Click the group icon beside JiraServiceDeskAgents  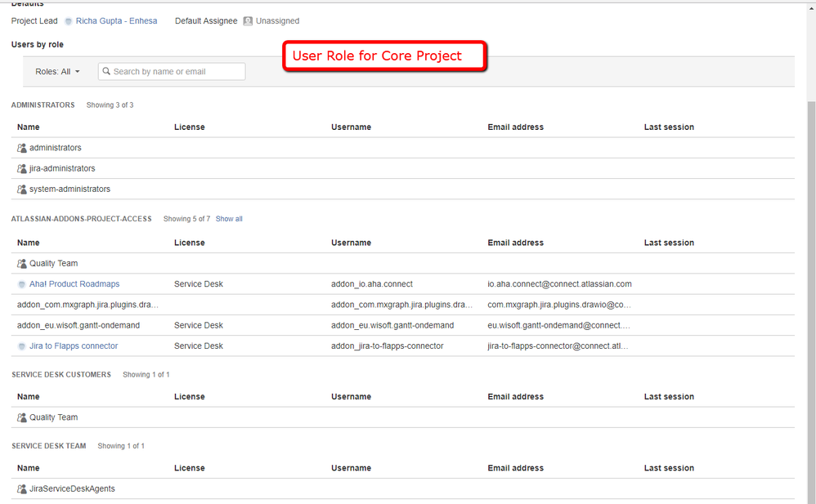click(21, 489)
